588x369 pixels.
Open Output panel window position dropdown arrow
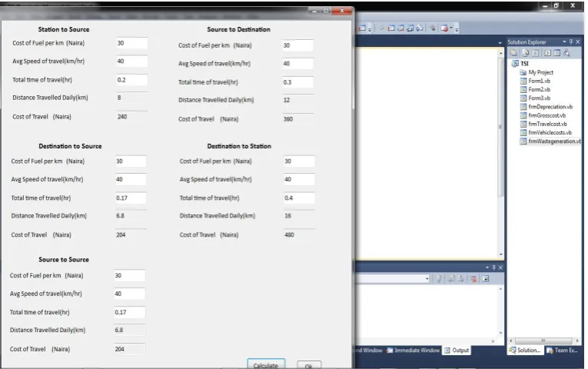487,268
